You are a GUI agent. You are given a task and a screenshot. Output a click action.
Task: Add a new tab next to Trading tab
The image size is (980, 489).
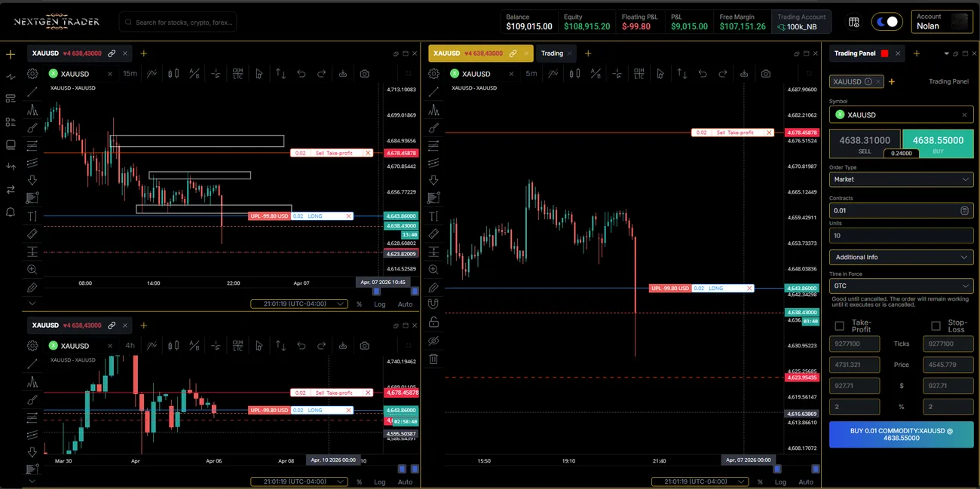pos(588,53)
